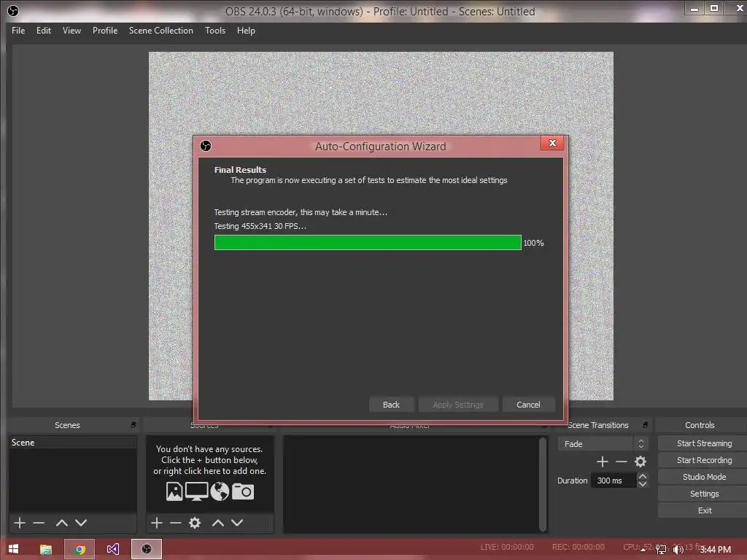Click Start Recording

point(704,460)
